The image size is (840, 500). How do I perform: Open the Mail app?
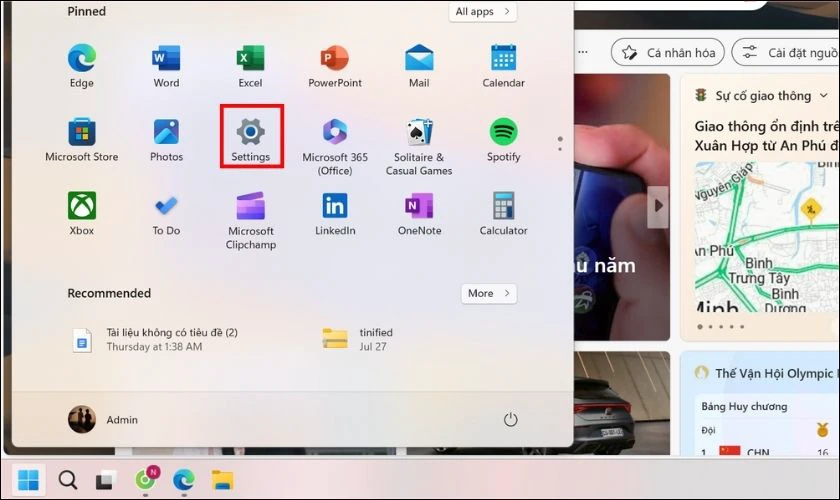point(419,65)
